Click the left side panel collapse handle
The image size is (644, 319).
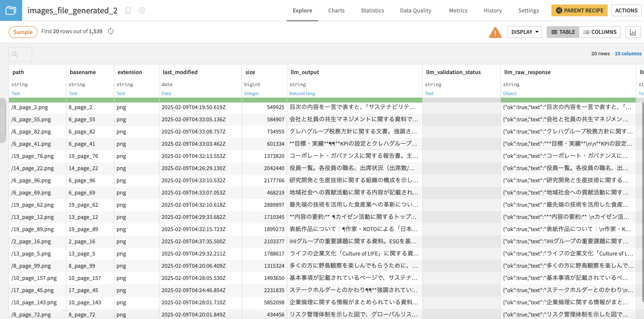coord(3,120)
